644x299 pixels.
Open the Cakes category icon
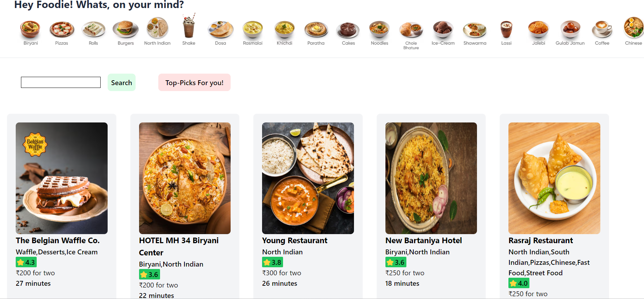click(x=348, y=30)
